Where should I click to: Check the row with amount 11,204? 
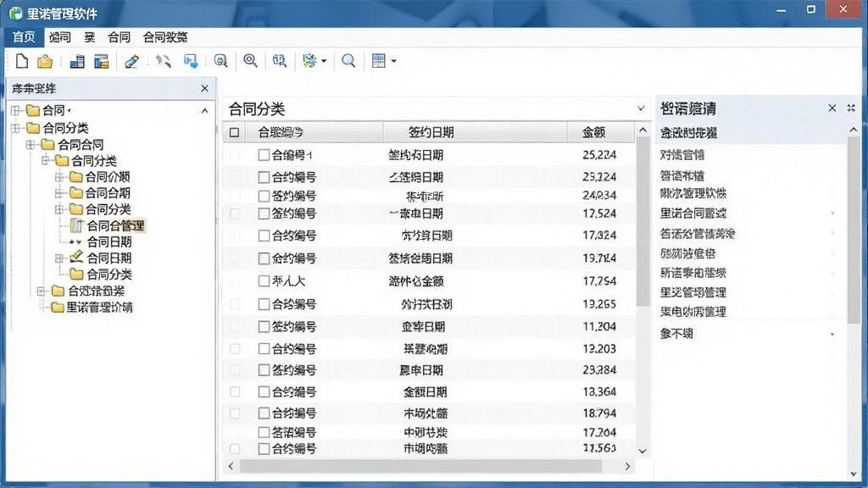coord(264,326)
